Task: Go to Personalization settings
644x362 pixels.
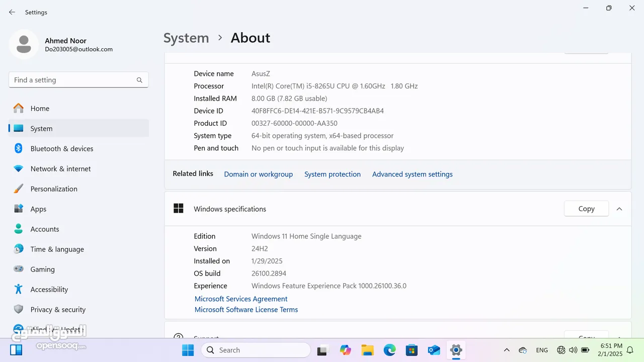Action: point(78,189)
